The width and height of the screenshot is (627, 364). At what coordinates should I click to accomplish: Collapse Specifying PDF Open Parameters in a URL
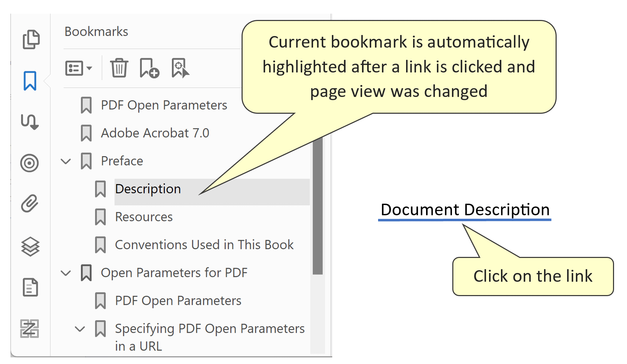point(80,329)
